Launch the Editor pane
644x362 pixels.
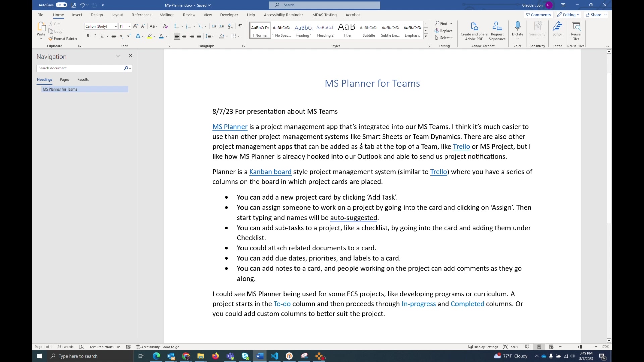[557, 30]
